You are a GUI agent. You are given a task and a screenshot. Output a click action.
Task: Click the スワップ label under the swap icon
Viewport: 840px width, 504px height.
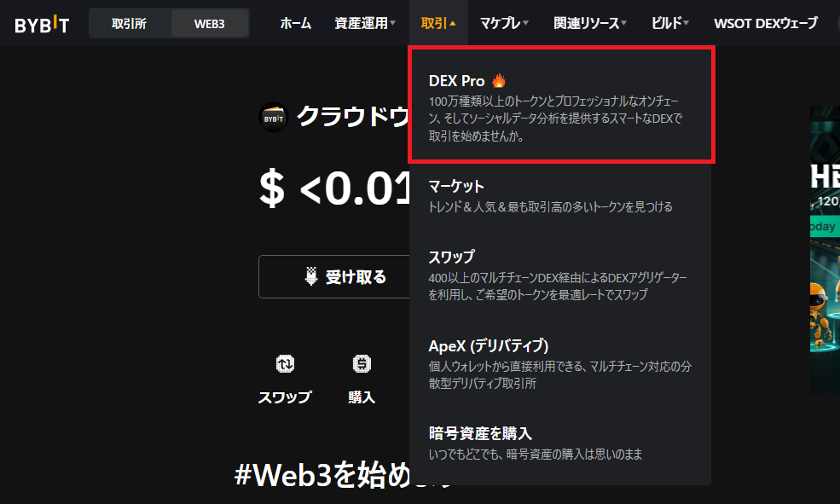(x=285, y=397)
